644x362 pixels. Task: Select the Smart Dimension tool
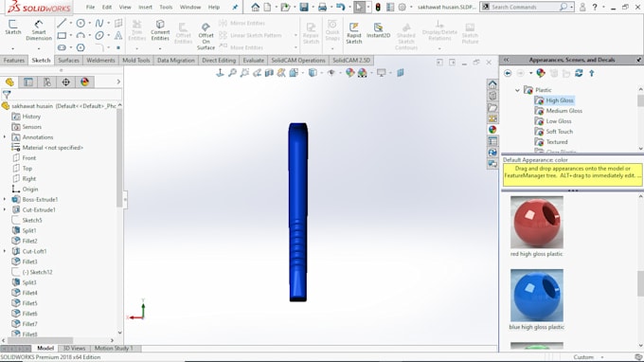39,30
